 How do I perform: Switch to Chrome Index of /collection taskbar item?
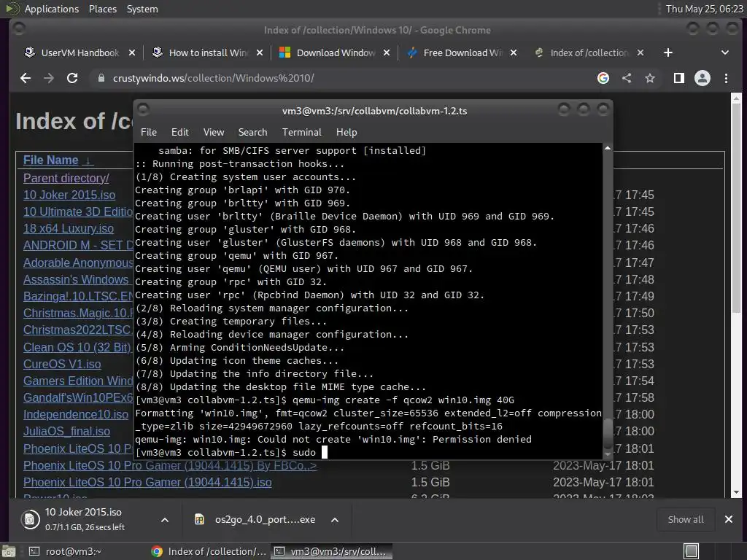coord(209,551)
